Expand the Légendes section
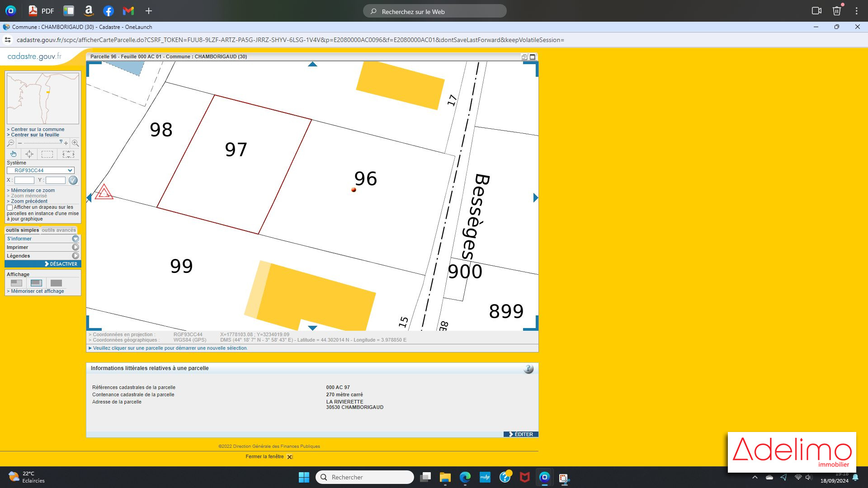 click(75, 256)
